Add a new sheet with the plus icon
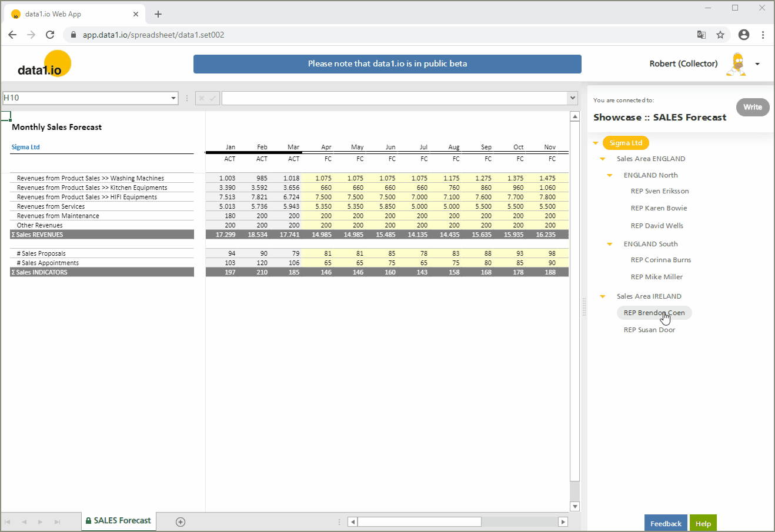Screen dimensions: 775x532 coord(181,522)
